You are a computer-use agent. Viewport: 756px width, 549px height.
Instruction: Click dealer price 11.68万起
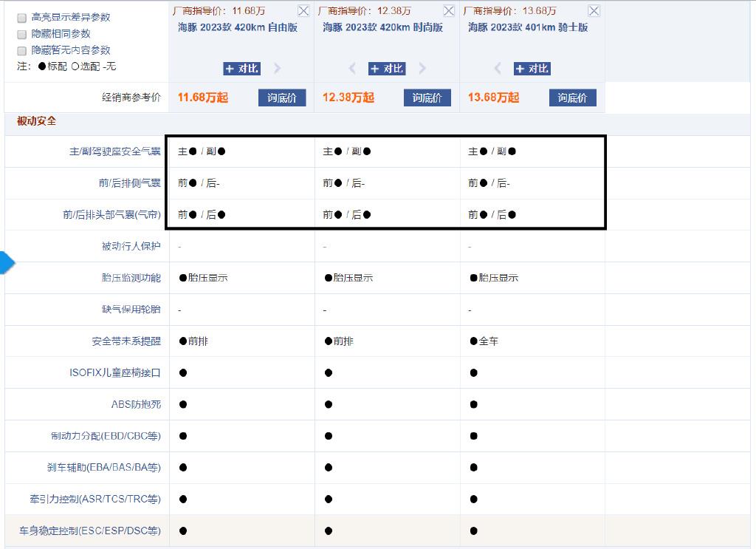tap(203, 98)
